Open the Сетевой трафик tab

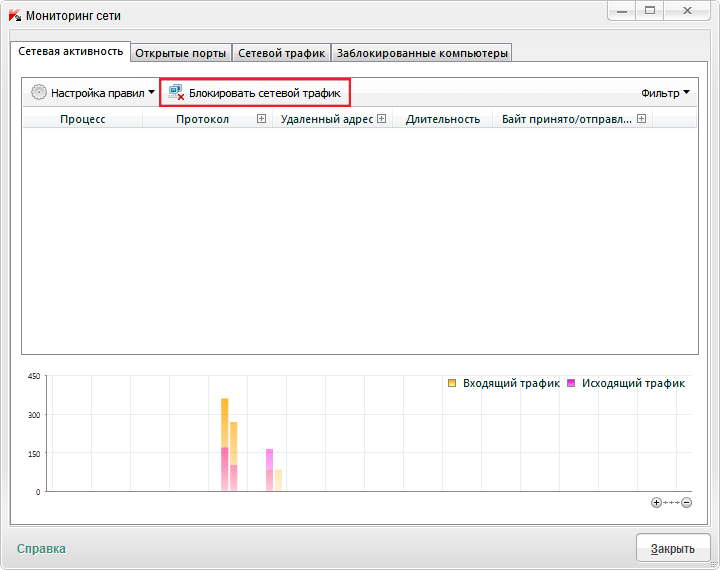(281, 53)
